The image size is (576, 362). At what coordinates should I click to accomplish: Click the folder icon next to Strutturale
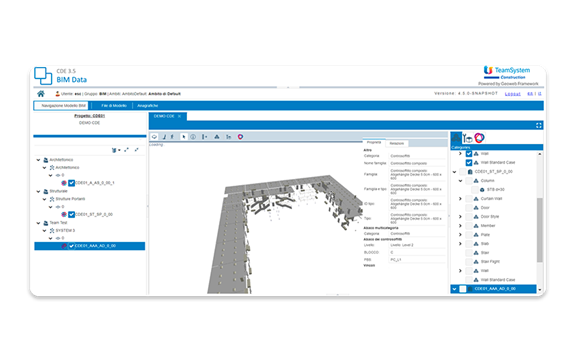click(x=46, y=191)
